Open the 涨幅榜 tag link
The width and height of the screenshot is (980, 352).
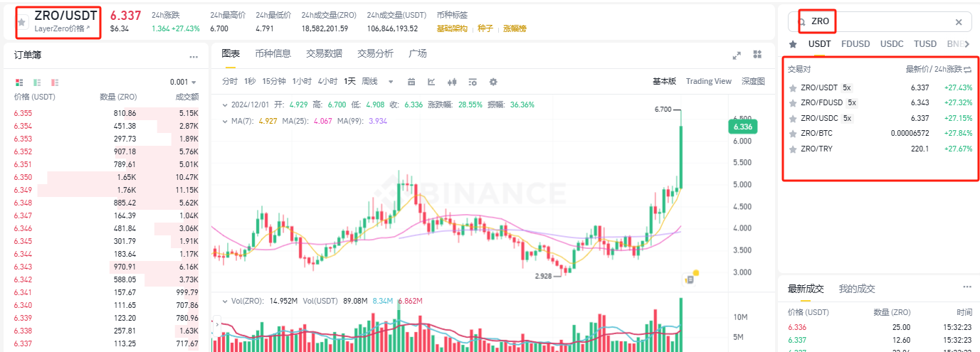click(515, 29)
